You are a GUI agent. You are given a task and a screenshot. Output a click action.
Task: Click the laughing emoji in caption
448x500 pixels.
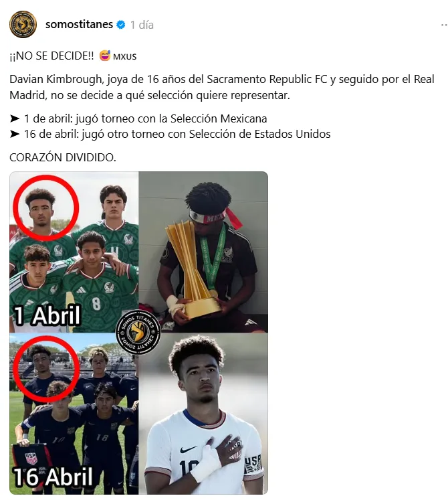coord(104,56)
